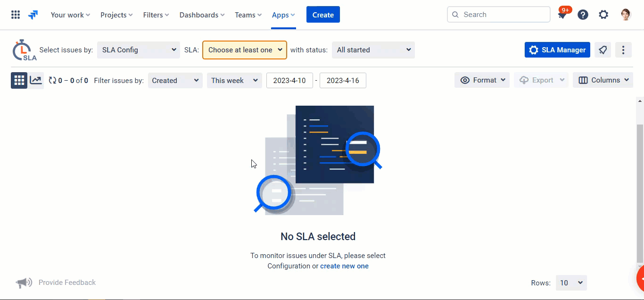Open the three-dot more options menu
The image size is (644, 300).
point(623,50)
